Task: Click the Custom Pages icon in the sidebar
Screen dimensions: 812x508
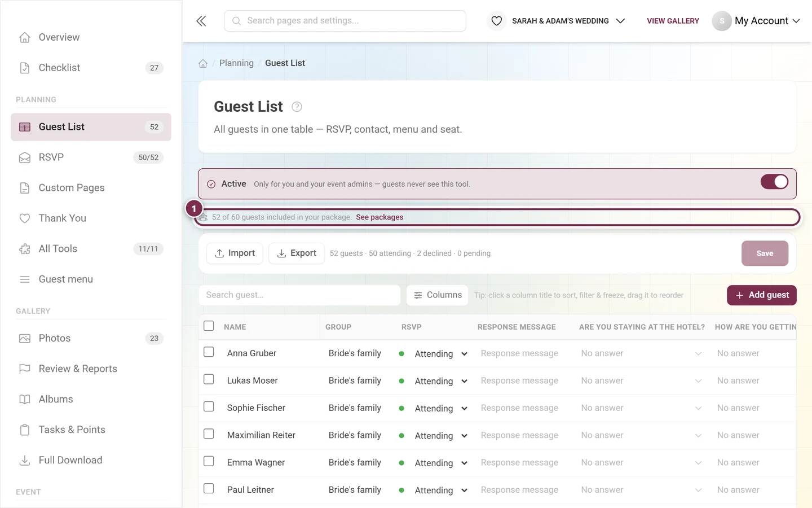Action: [25, 188]
